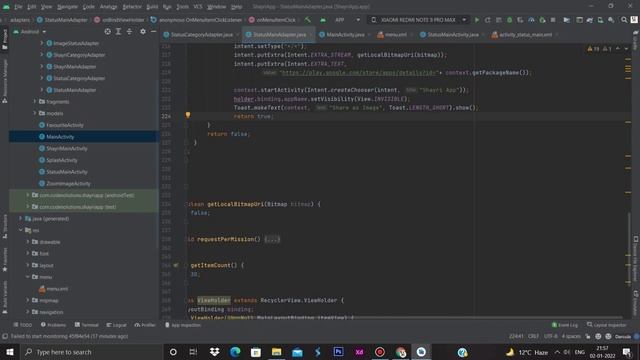
Task: Click the Stop square icon in toolbar
Action: pyautogui.click(x=553, y=20)
